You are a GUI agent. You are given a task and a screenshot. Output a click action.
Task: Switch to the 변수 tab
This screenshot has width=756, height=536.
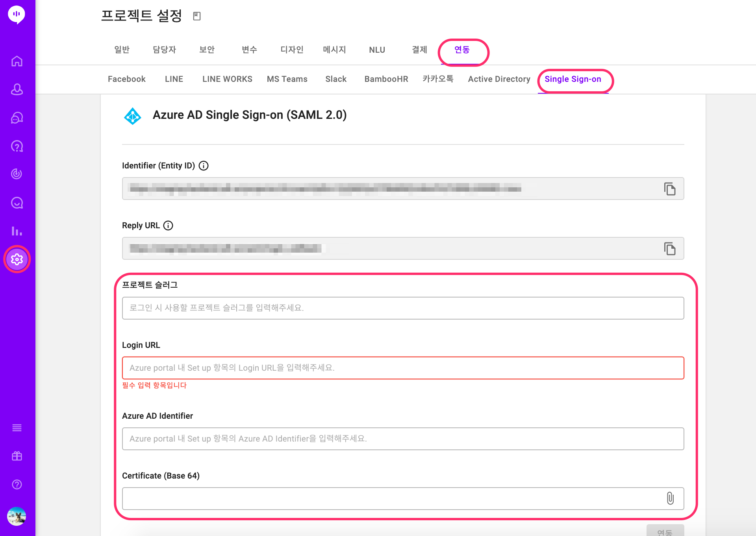(250, 50)
